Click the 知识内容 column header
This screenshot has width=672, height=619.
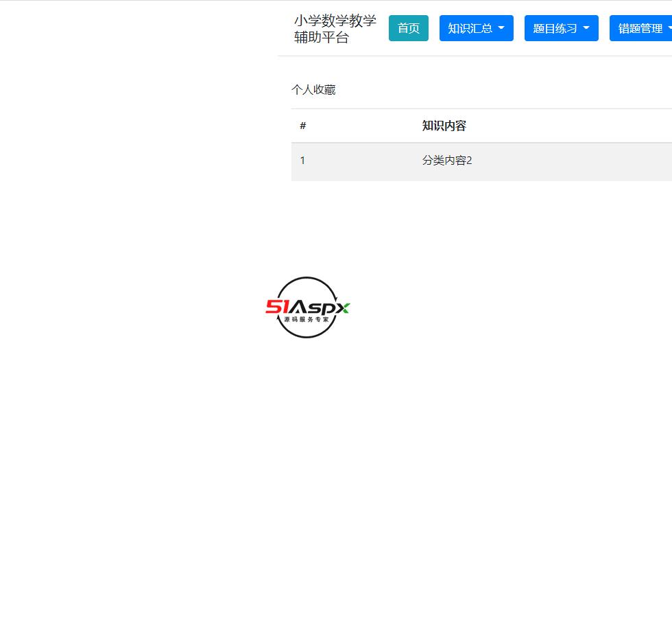click(444, 126)
